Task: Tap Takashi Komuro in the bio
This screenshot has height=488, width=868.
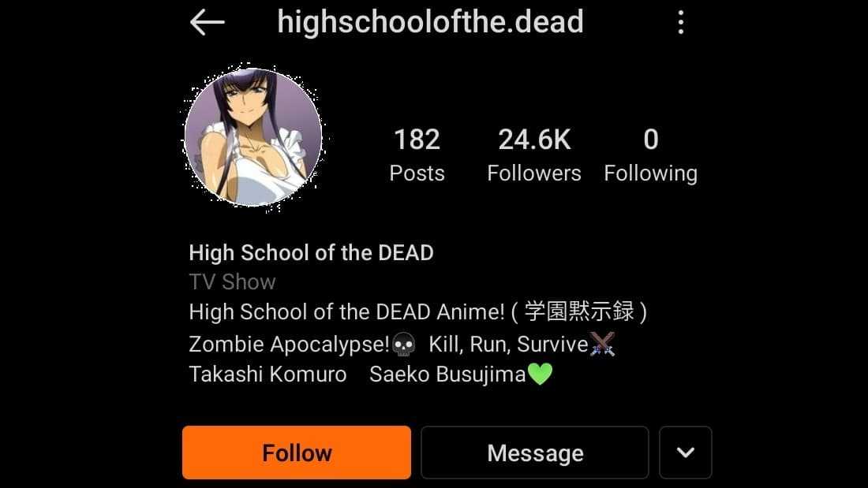Action: point(268,374)
